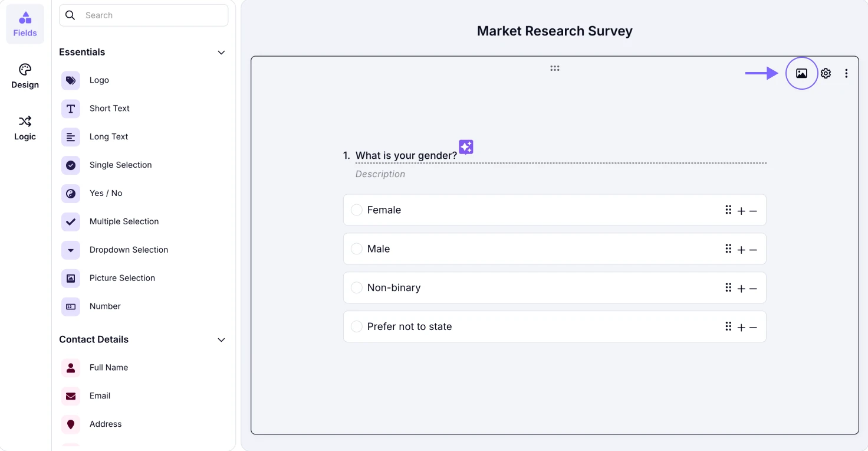Collapse the Contact Details section

[221, 340]
